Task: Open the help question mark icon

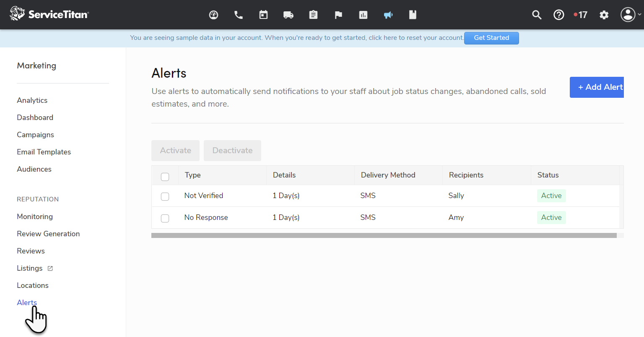Action: pos(559,15)
